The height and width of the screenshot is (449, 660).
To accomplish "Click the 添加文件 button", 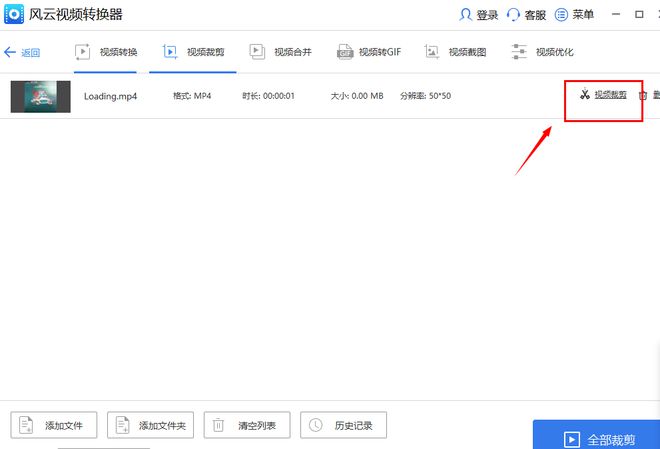I will point(54,425).
